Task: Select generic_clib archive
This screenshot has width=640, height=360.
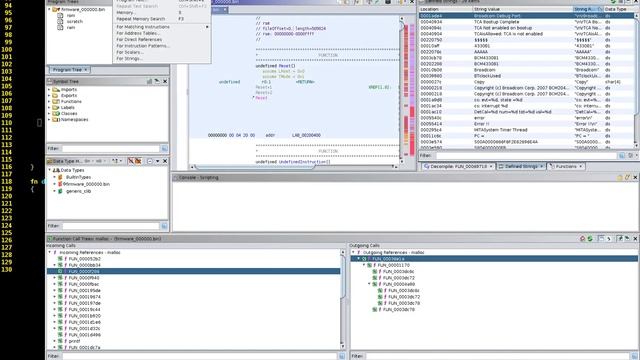Action: [78, 191]
